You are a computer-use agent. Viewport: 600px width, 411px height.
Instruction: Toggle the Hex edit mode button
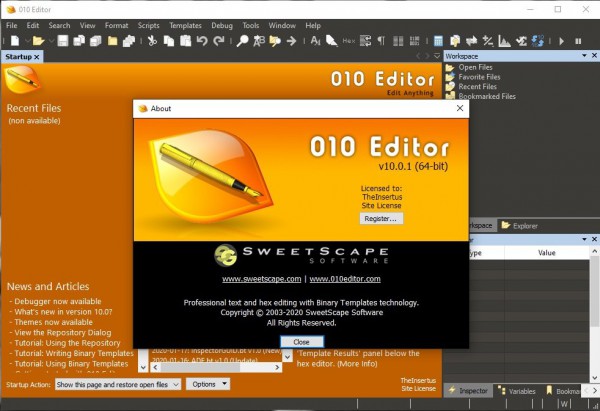[x=350, y=41]
